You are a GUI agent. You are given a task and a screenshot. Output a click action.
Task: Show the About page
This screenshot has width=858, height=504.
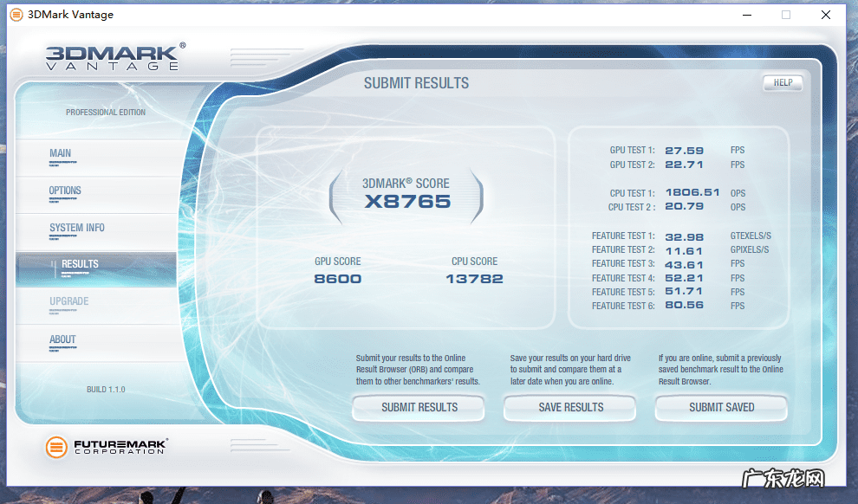coord(62,339)
